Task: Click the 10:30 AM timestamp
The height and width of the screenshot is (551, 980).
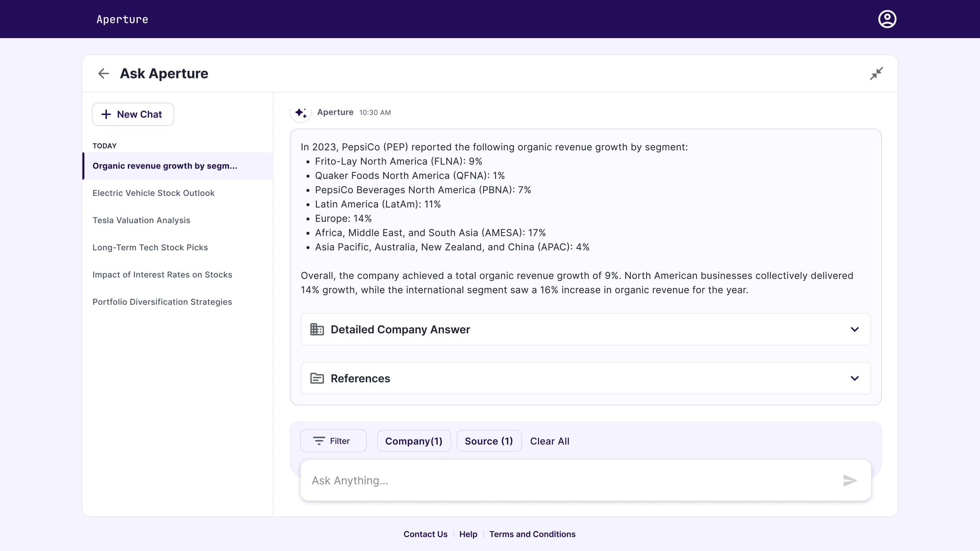Action: tap(375, 113)
